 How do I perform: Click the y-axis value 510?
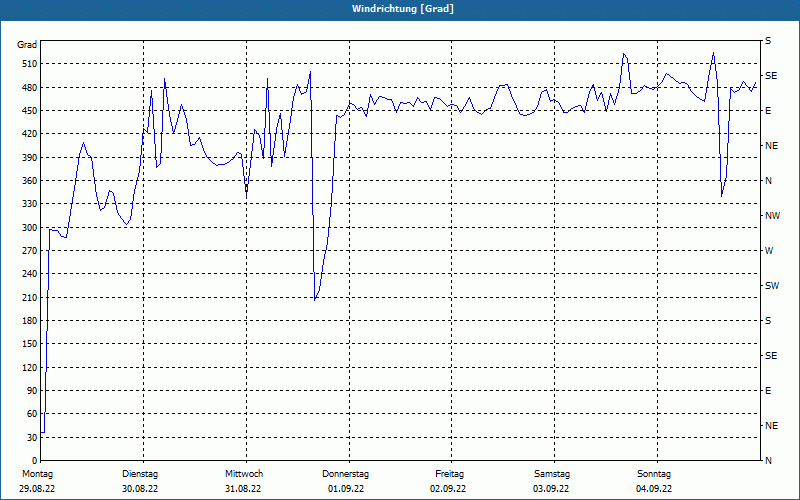[x=30, y=64]
